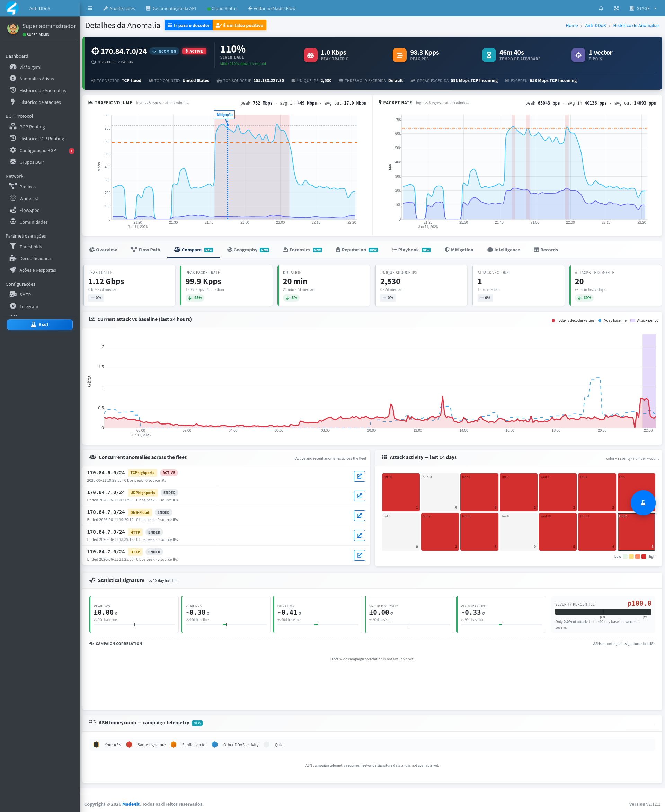The height and width of the screenshot is (812, 665).
Task: Open Histórico de Anomalias breadcrumb
Action: pyautogui.click(x=636, y=26)
